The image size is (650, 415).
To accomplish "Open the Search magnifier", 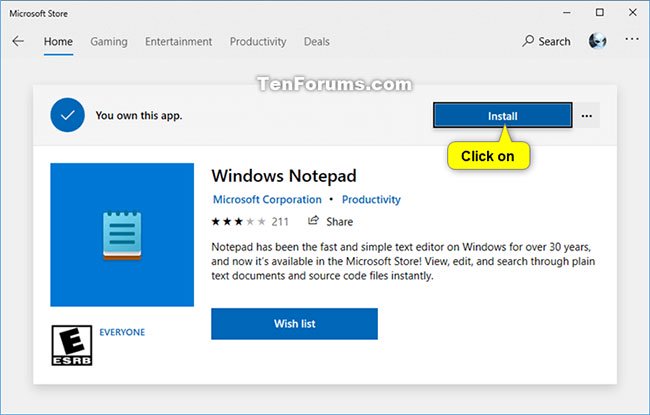I will (x=528, y=41).
